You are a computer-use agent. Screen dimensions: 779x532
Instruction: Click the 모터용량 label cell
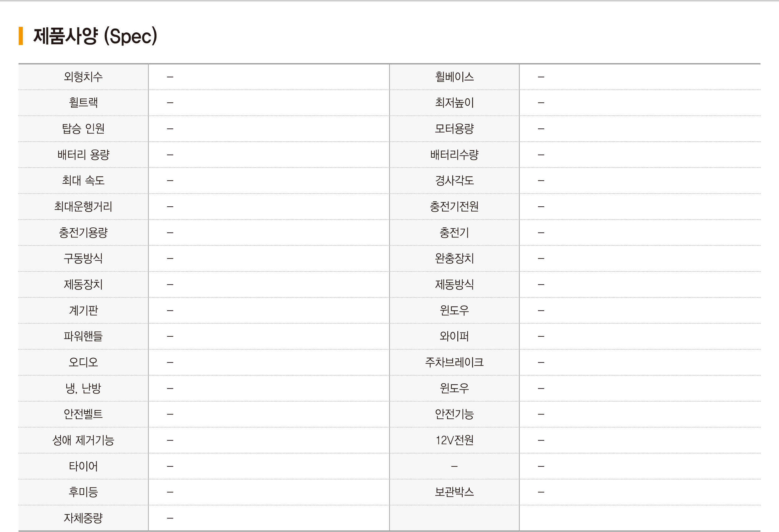point(454,129)
